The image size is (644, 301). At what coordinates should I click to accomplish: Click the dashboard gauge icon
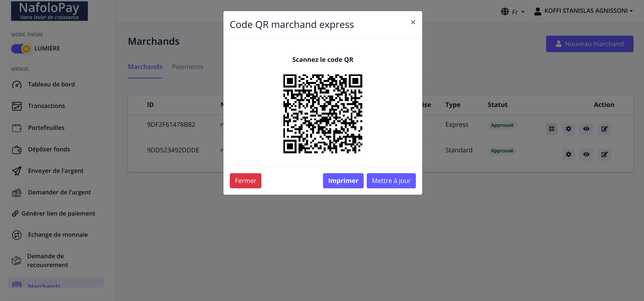tap(17, 85)
